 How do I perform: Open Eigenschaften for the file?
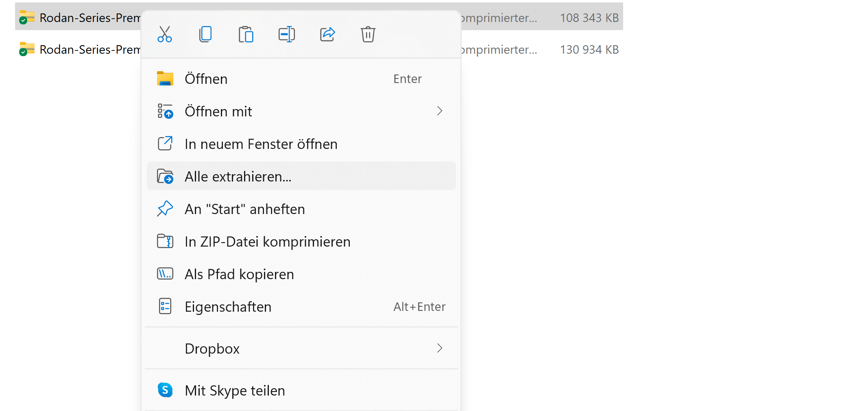coord(228,306)
